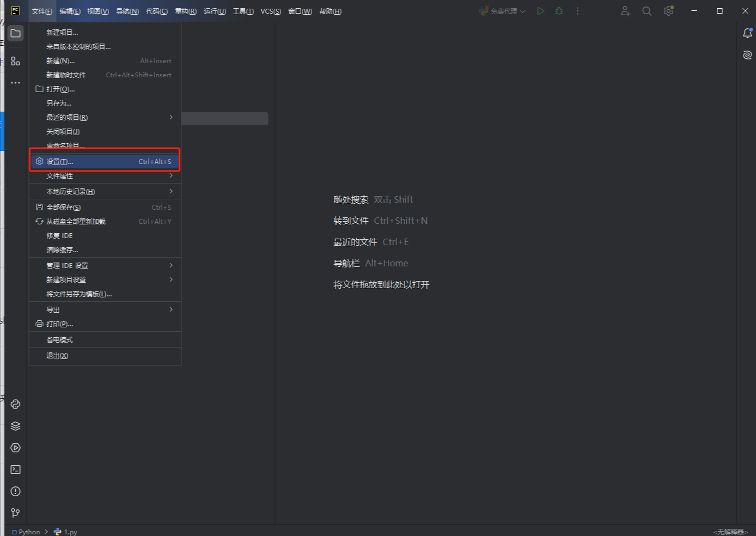Choose 来自版本控制的项目...
The image size is (756, 536).
pos(105,46)
